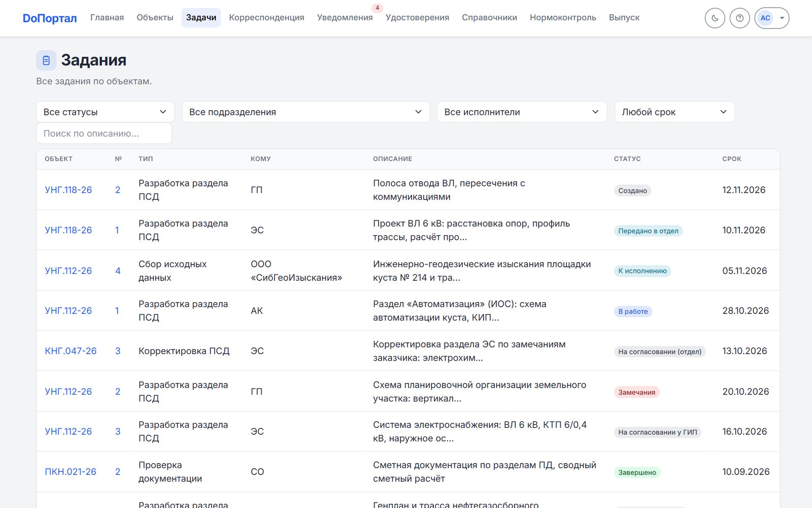
Task: Click the К исполнению status badge
Action: [x=642, y=271]
